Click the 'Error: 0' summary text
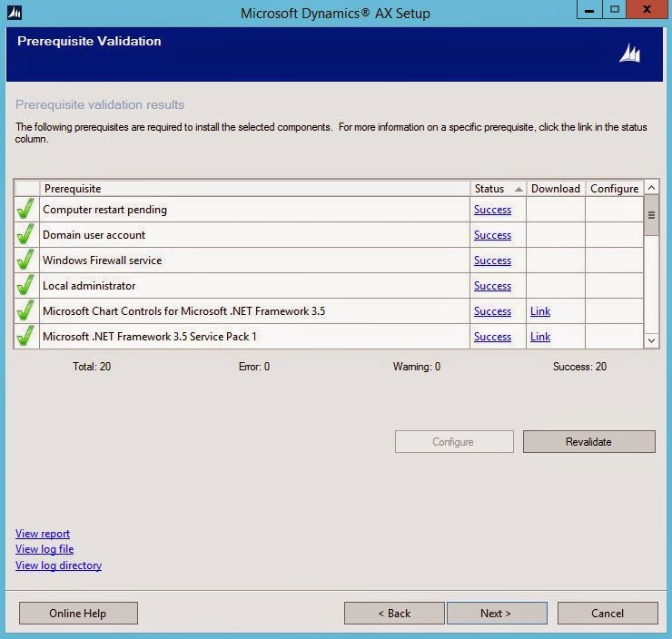The image size is (672, 639). click(x=254, y=366)
